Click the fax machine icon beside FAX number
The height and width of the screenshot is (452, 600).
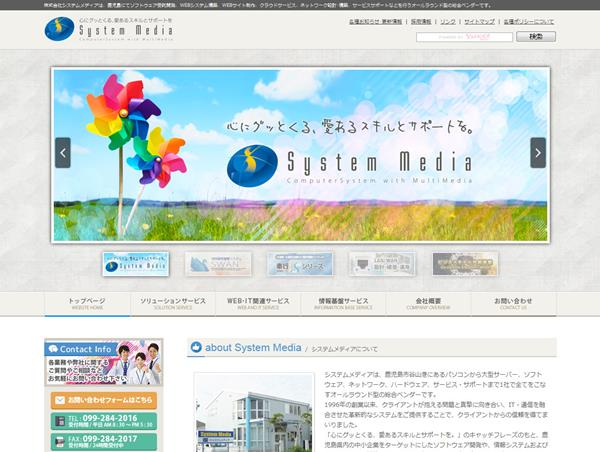60,442
